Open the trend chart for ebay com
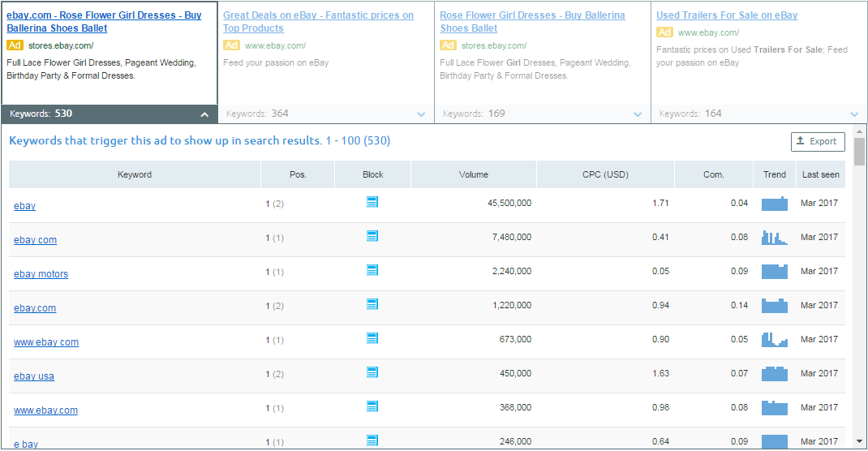 pos(775,238)
